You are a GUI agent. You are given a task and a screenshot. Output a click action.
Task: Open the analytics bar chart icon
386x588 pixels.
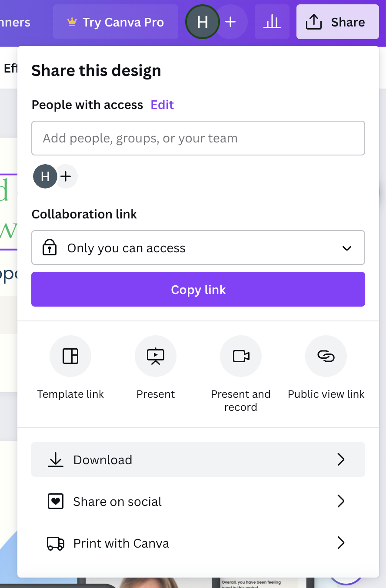[272, 22]
